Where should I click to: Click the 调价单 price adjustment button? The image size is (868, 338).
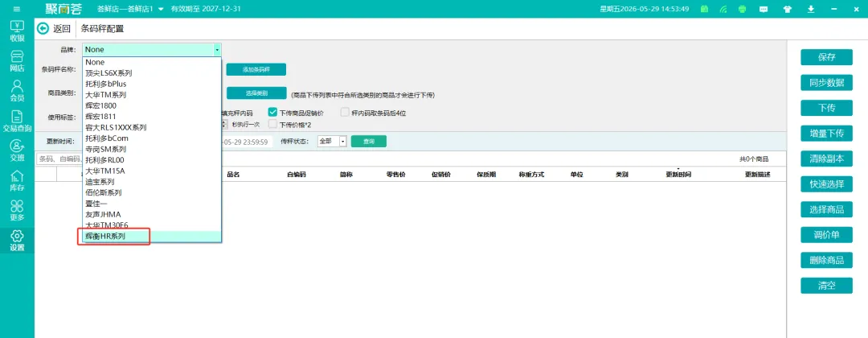pos(826,235)
